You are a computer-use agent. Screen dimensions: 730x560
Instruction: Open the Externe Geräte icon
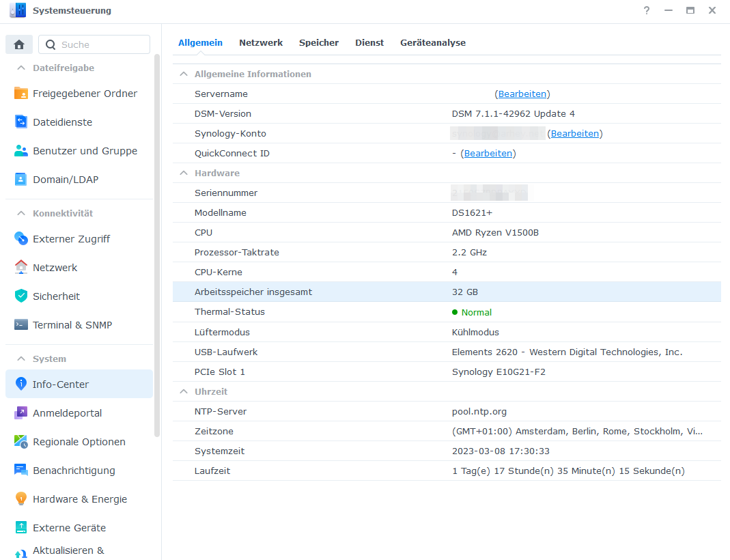(x=21, y=527)
